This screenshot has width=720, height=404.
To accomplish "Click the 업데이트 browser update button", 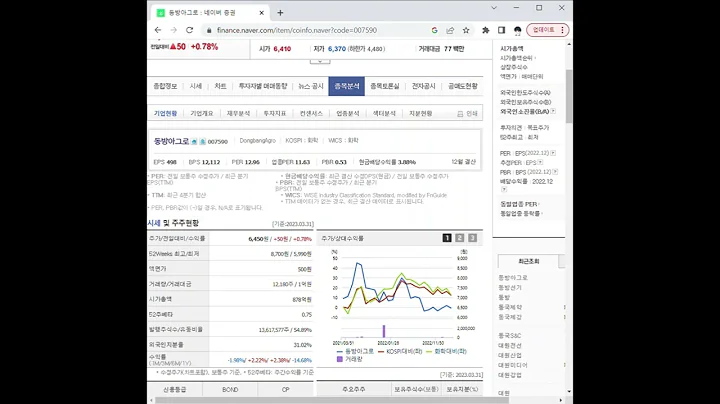I will (548, 30).
